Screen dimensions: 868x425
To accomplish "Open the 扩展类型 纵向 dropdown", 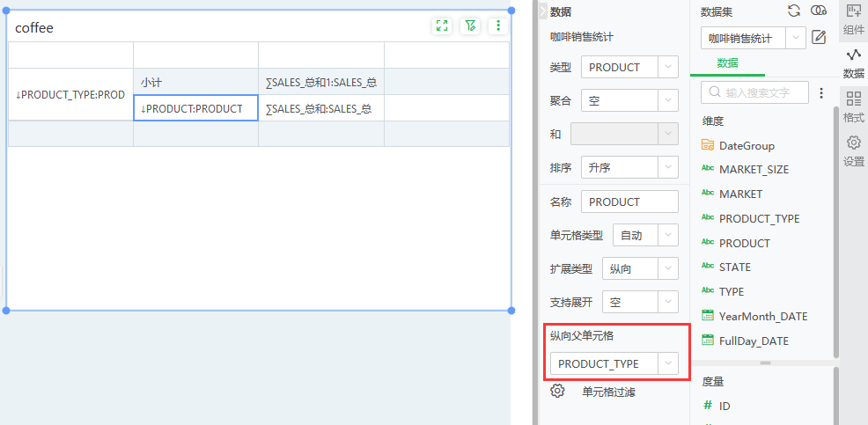I will 667,268.
